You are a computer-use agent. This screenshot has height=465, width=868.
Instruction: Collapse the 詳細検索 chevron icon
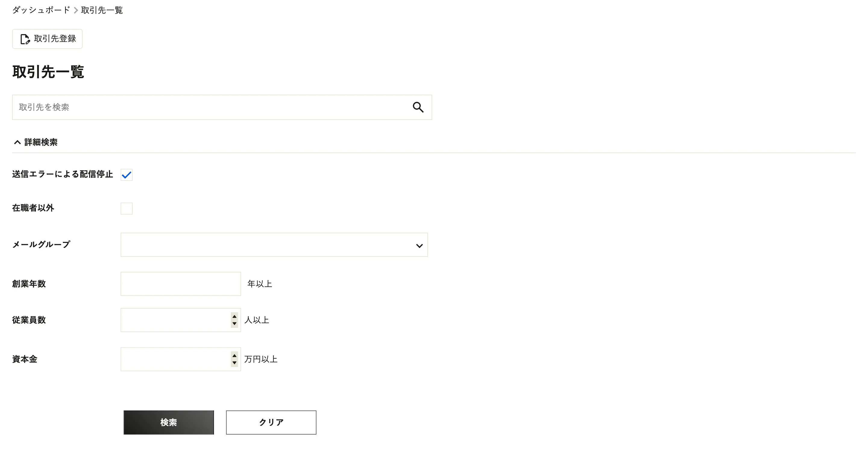click(17, 142)
